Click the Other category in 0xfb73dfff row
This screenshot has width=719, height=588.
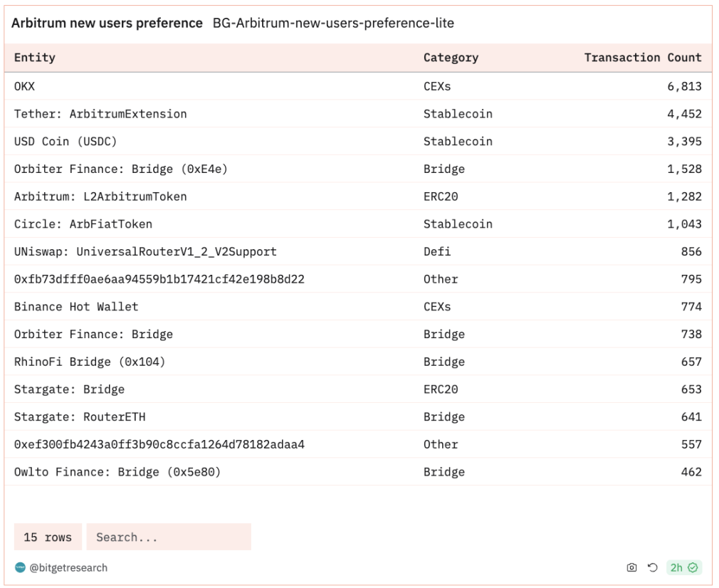(441, 279)
